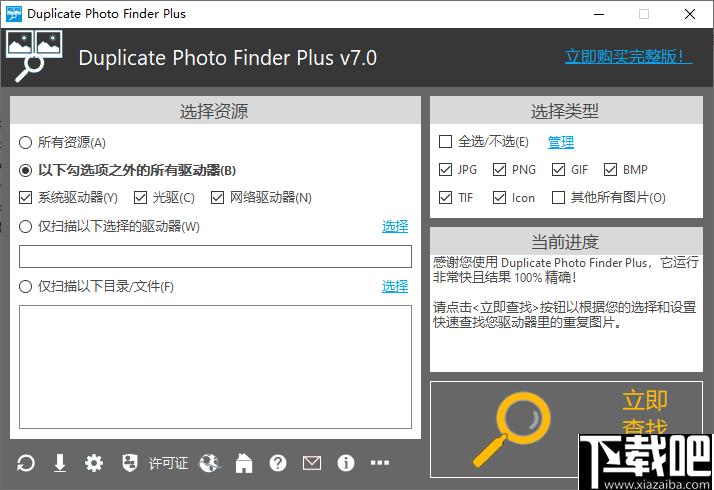Click the app logo in the header

(x=34, y=56)
